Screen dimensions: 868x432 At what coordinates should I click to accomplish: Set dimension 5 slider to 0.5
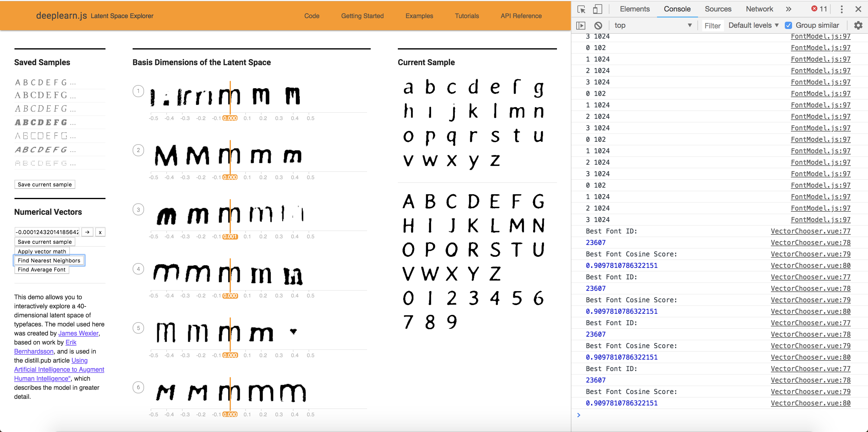[310, 355]
